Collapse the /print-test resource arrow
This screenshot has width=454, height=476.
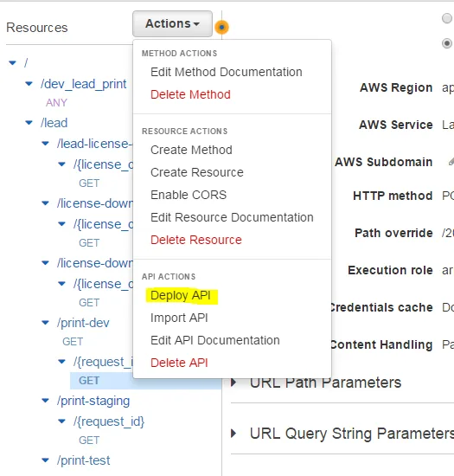(45, 460)
